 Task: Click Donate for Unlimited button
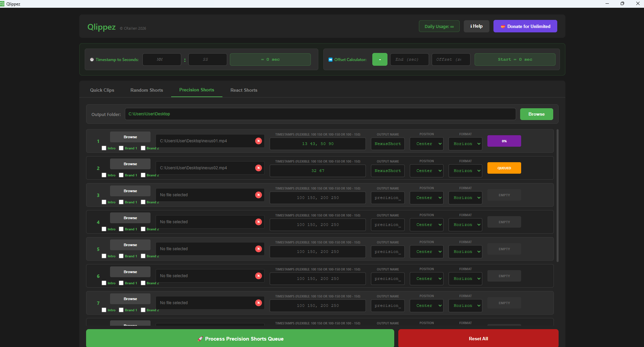[x=525, y=26]
